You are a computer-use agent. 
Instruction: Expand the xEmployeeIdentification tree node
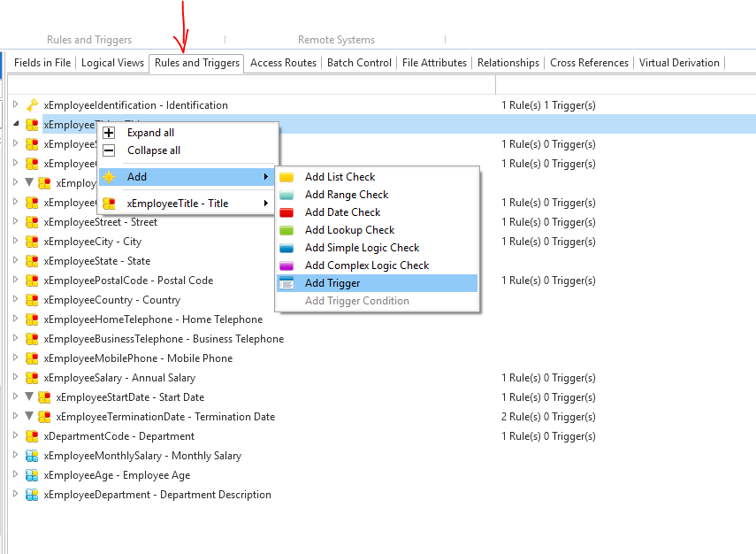[15, 104]
